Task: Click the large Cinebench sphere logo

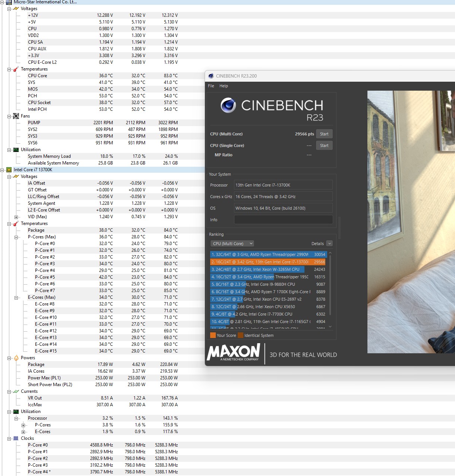Action: 228,105
